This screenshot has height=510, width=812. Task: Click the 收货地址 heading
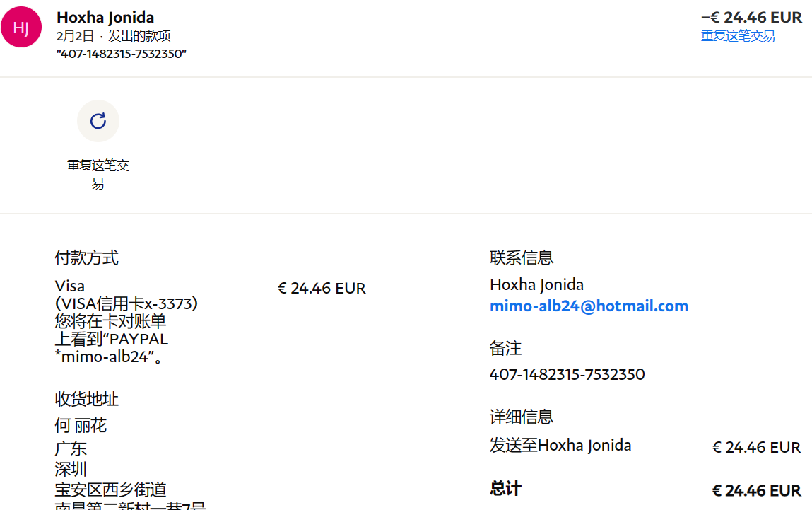coord(86,399)
